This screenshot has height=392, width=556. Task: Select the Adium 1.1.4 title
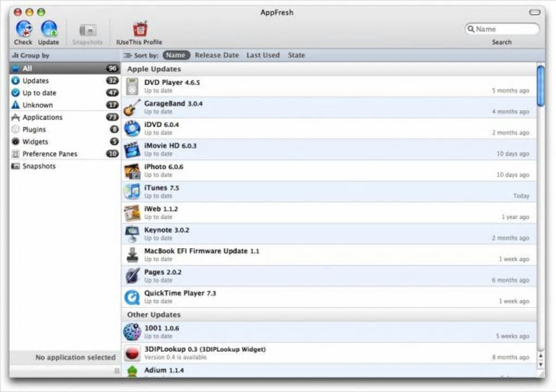[x=164, y=370]
